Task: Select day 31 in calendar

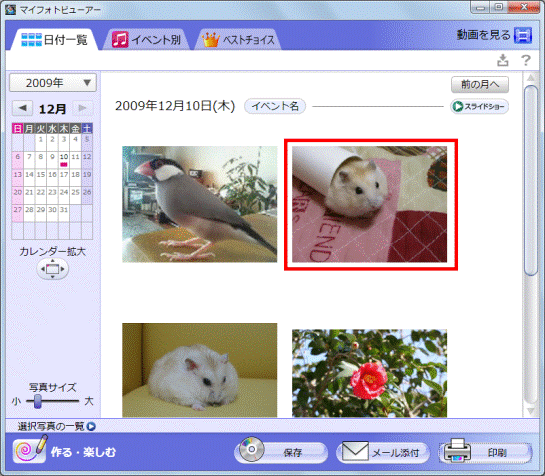Action: coord(64,213)
